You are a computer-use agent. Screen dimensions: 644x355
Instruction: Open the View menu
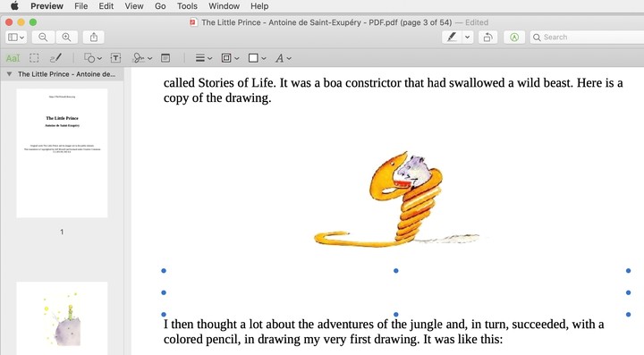(x=134, y=6)
